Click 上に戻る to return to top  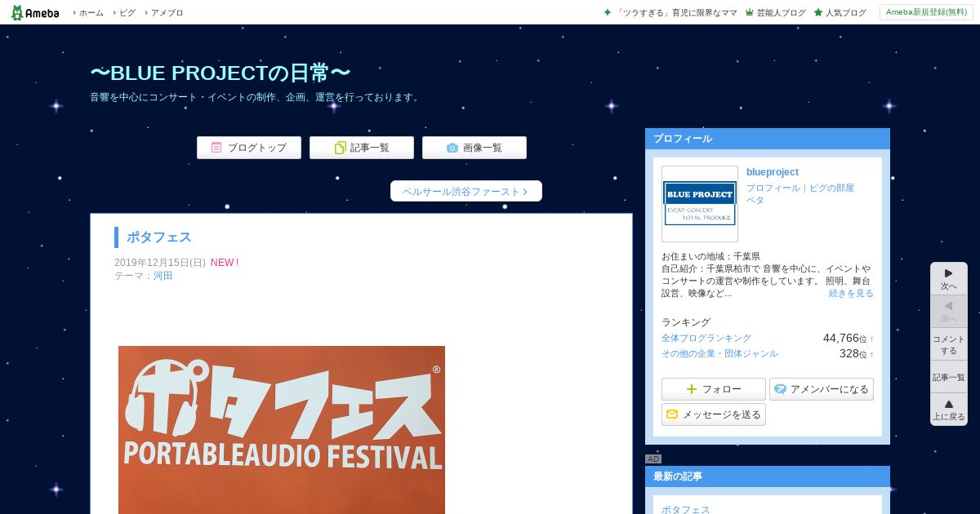tap(949, 410)
